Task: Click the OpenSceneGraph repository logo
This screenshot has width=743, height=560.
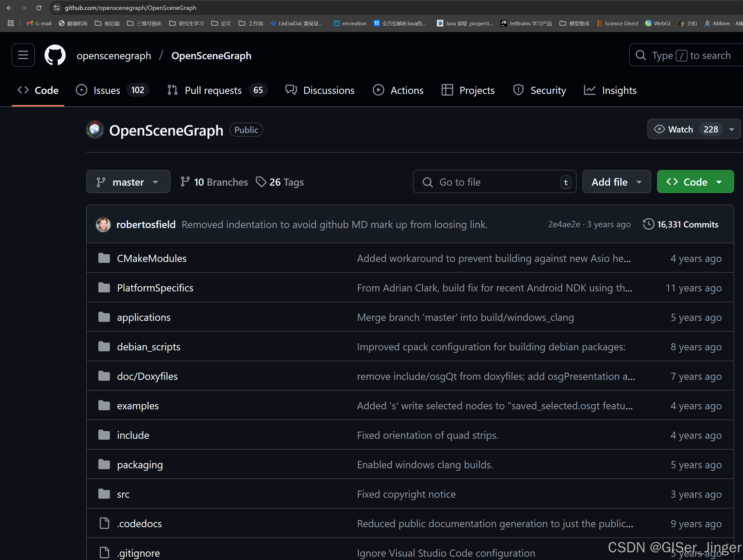Action: tap(95, 130)
